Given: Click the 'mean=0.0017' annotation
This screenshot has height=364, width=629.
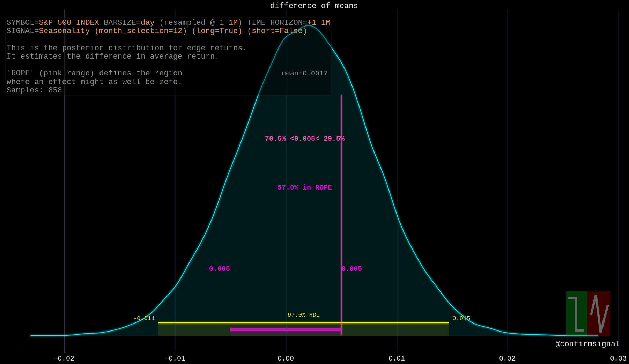Looking at the screenshot, I should 305,73.
